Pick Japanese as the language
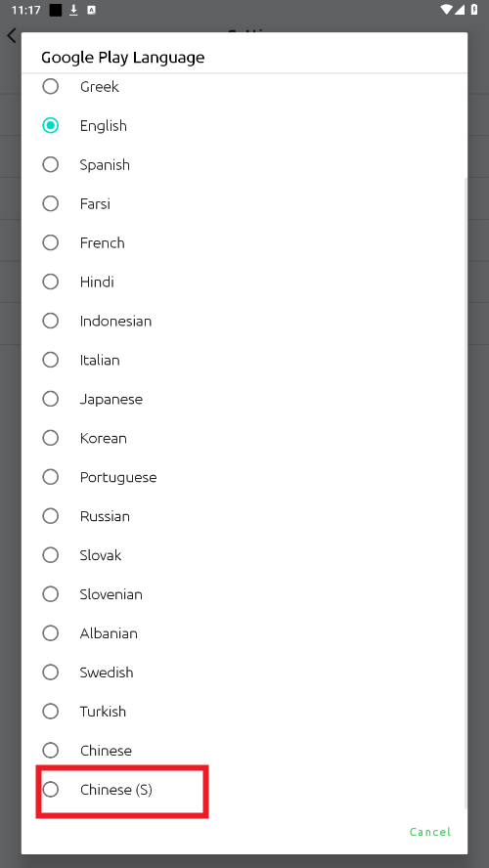The width and height of the screenshot is (489, 868). [51, 399]
